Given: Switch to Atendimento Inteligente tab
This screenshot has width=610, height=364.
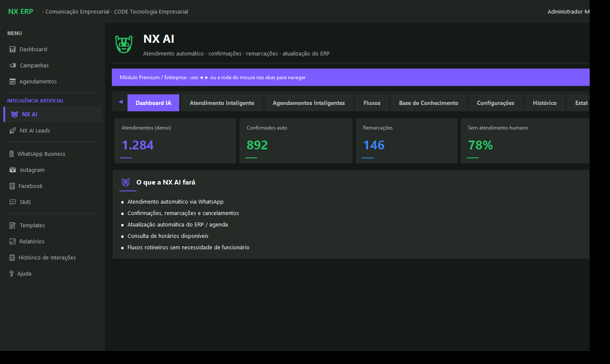Looking at the screenshot, I should 222,103.
